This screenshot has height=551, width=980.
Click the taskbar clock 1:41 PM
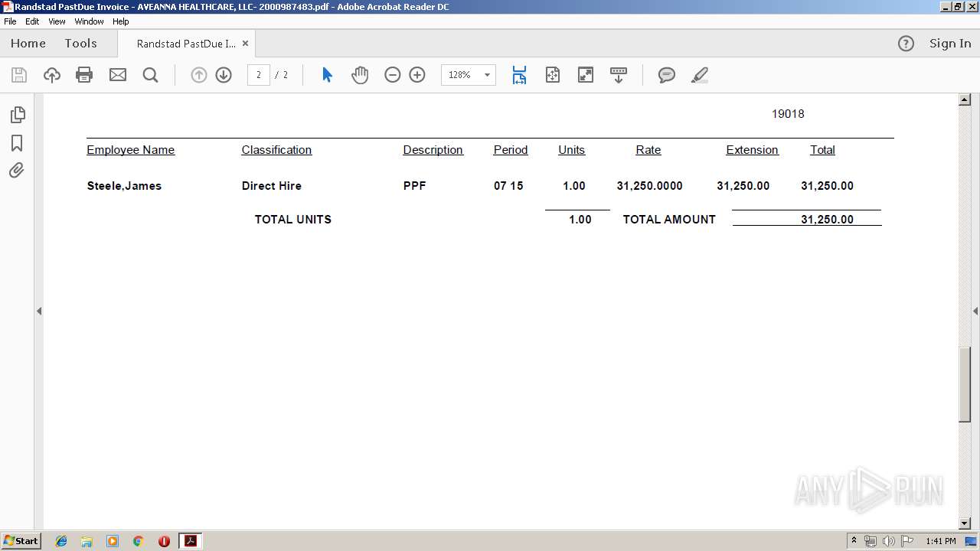point(941,541)
